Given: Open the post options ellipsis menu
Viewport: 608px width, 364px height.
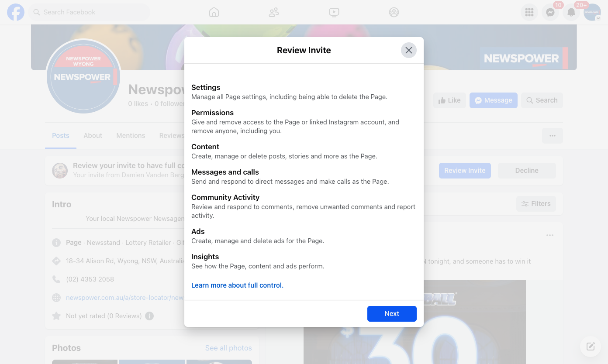Looking at the screenshot, I should [550, 235].
